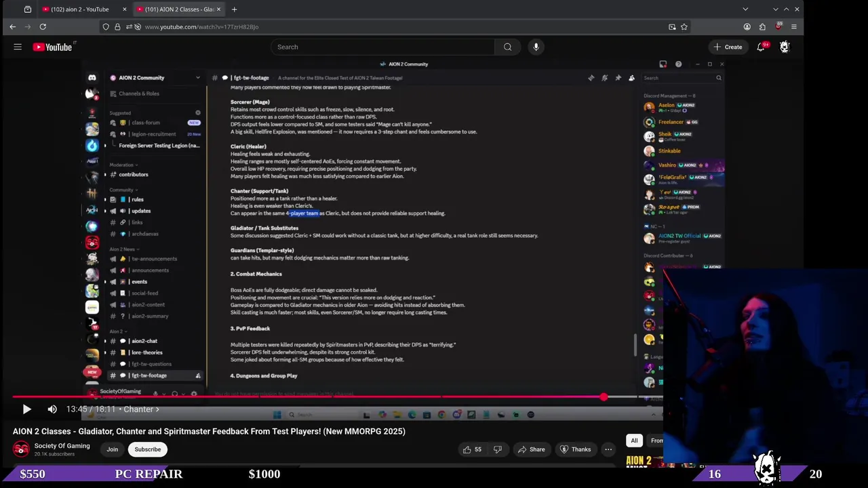
Task: In the video, collapse Discord 'Aion 2 News' category
Action: 124,249
